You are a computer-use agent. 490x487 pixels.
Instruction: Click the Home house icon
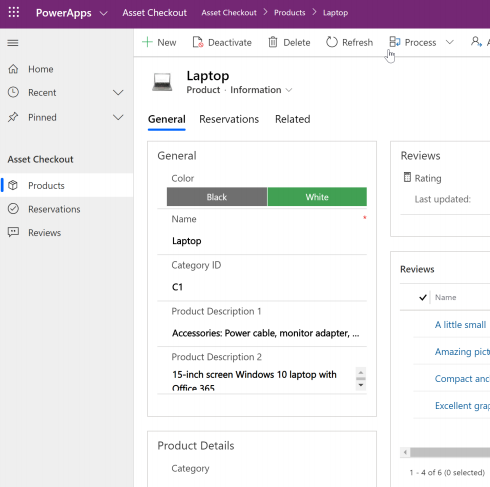13,69
